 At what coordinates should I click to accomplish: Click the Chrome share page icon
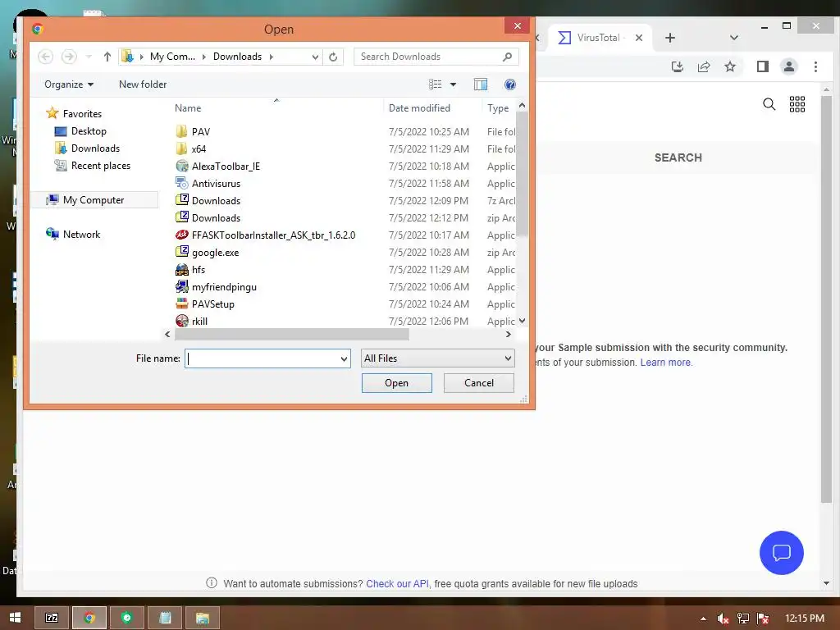pyautogui.click(x=703, y=66)
